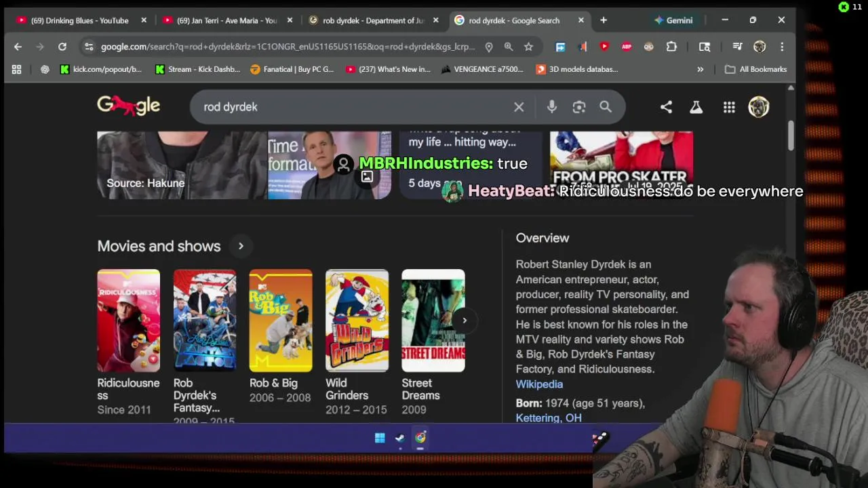This screenshot has width=868, height=488.
Task: Open the ChatGPT bookmark icon
Action: [x=45, y=69]
